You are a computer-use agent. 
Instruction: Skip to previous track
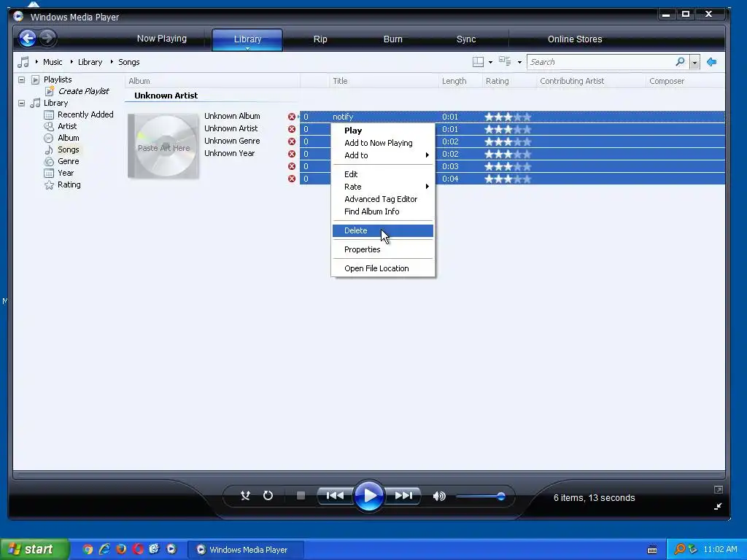pos(335,496)
